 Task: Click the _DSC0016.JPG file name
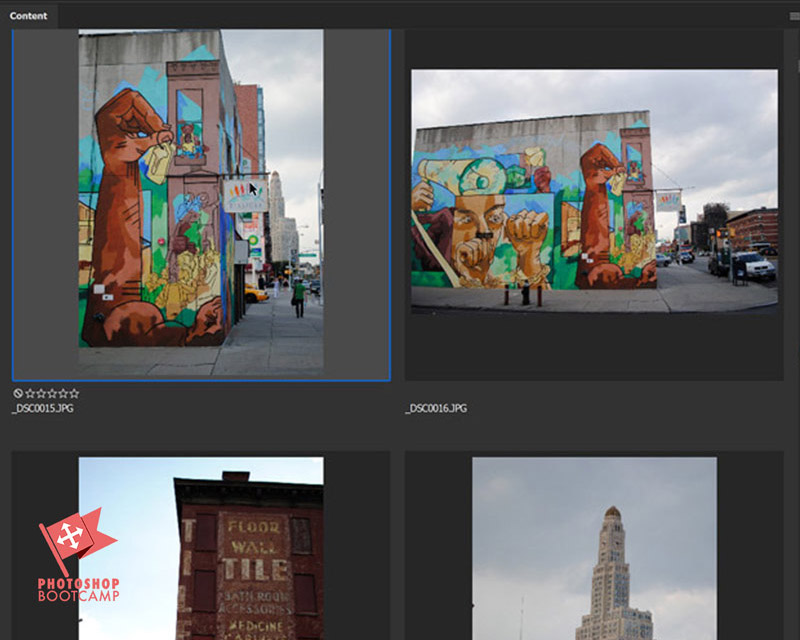(x=436, y=408)
